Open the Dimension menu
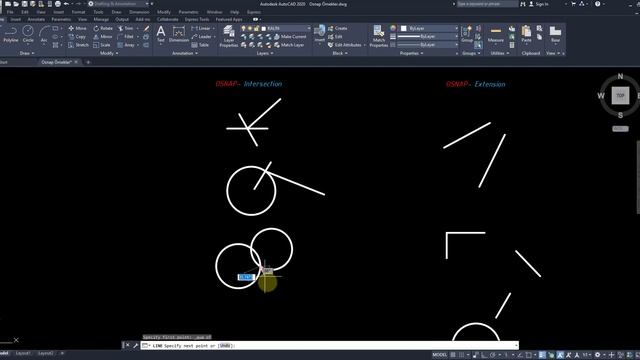Viewport: 640px width, 360px height. (139, 12)
